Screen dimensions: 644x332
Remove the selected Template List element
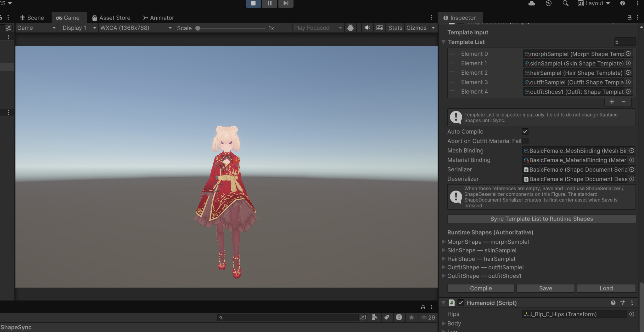[x=624, y=102]
